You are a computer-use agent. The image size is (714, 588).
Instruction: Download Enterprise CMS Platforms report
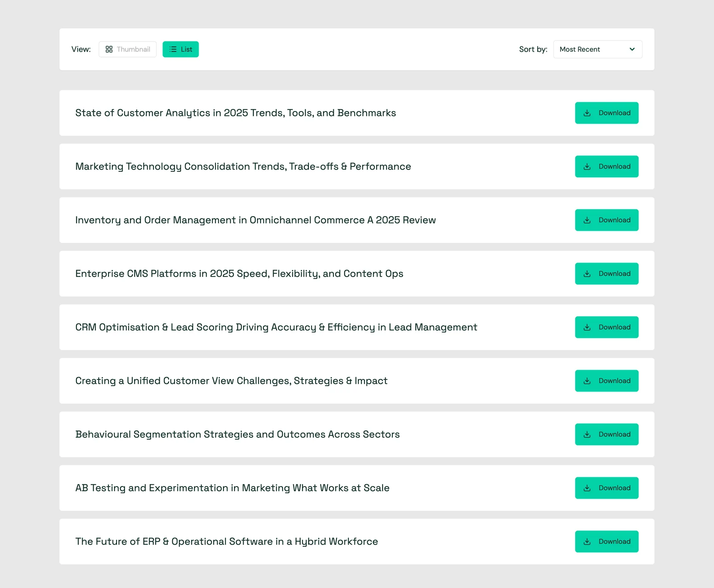pos(606,274)
